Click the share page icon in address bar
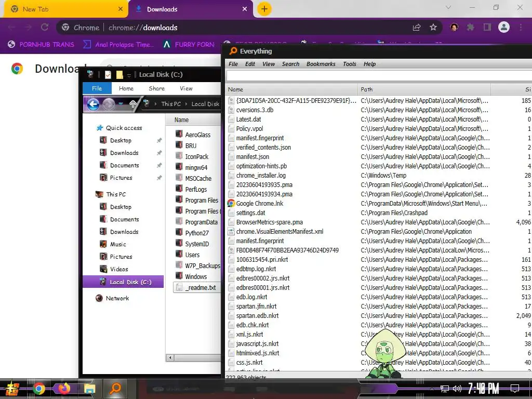 pos(416,28)
